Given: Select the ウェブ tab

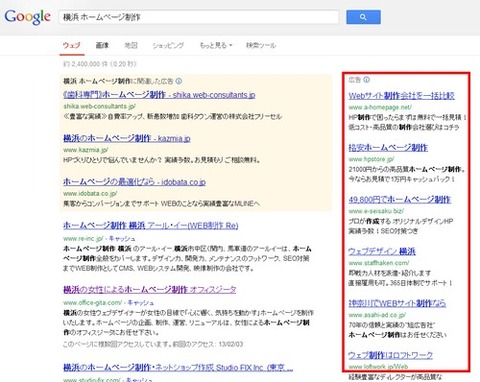Looking at the screenshot, I should pyautogui.click(x=72, y=45).
